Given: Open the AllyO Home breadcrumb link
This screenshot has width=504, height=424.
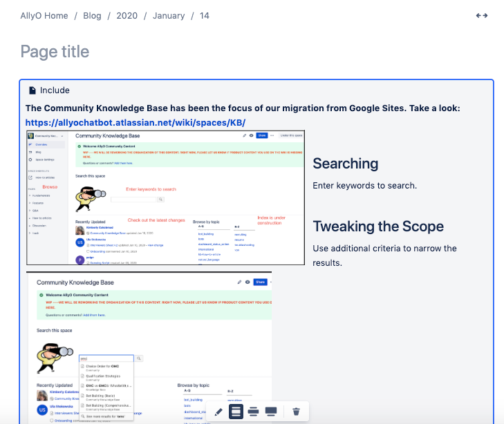Looking at the screenshot, I should 44,16.
